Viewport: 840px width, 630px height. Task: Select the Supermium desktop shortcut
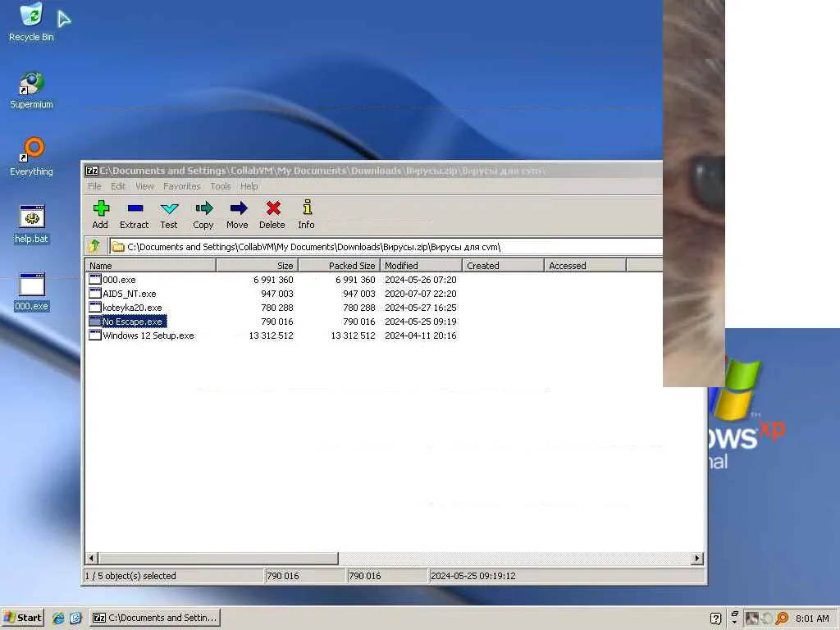pos(32,90)
